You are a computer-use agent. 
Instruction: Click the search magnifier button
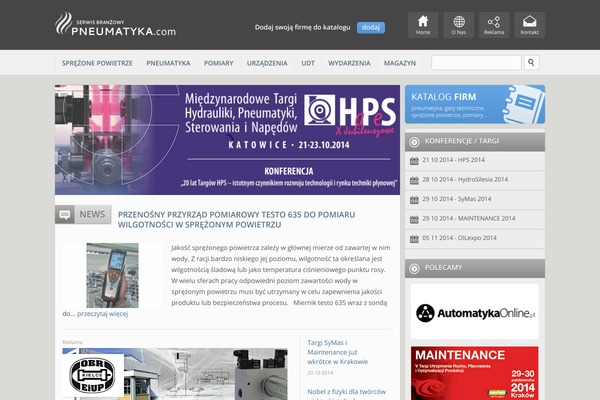[531, 62]
